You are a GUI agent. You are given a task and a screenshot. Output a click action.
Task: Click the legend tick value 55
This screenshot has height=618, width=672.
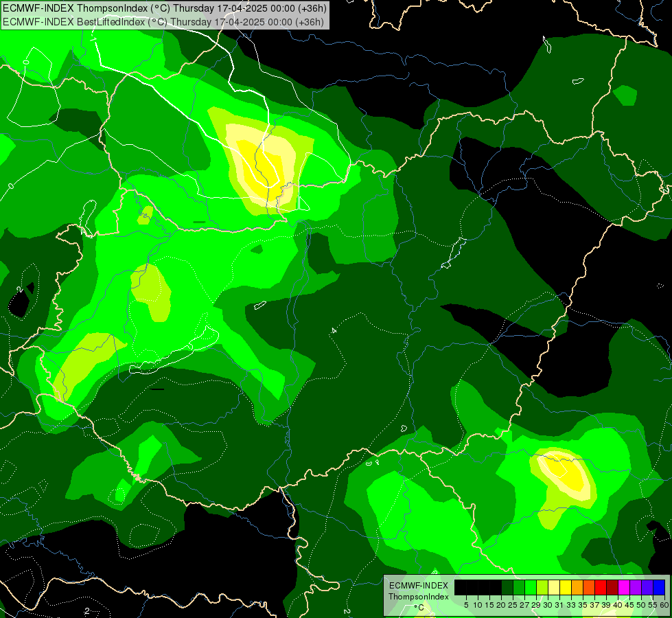[x=653, y=605]
